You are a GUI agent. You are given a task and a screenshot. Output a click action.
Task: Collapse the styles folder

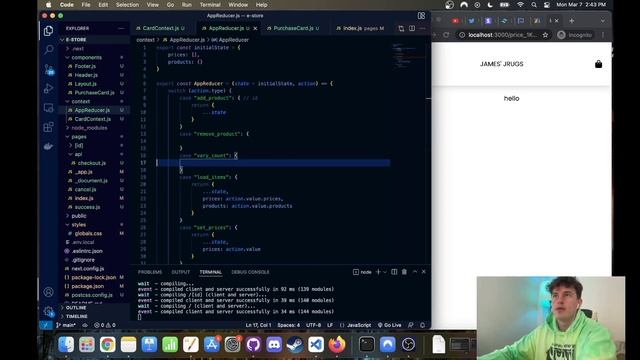(79, 225)
